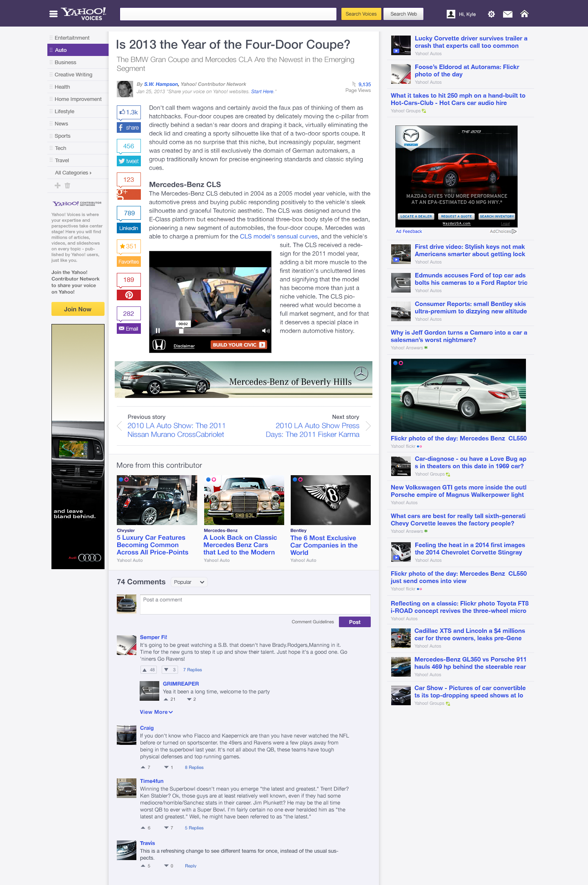Go to home via house icon
The image size is (588, 885).
[524, 14]
